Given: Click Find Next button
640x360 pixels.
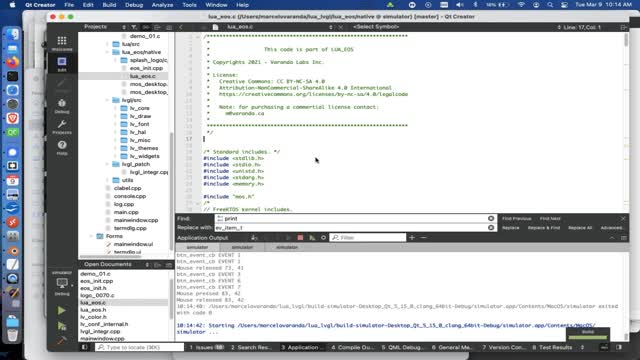Looking at the screenshot, I should (x=550, y=219).
